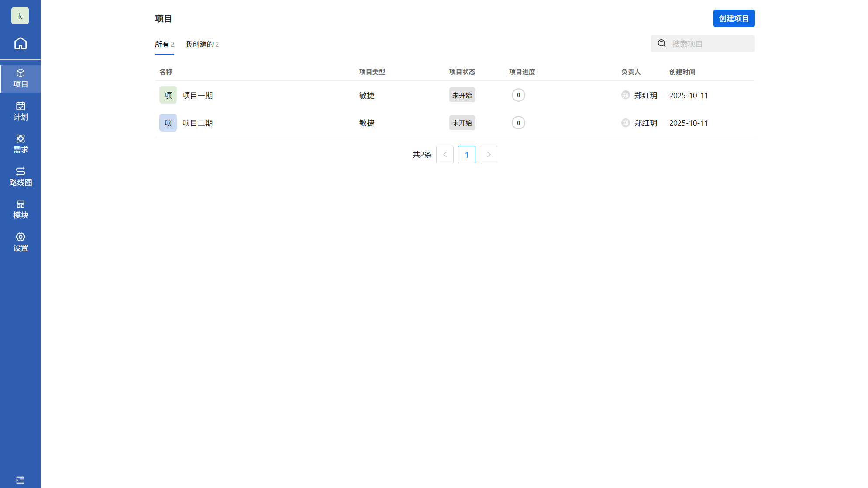Select page 1 in pagination
The width and height of the screenshot is (868, 488).
467,155
